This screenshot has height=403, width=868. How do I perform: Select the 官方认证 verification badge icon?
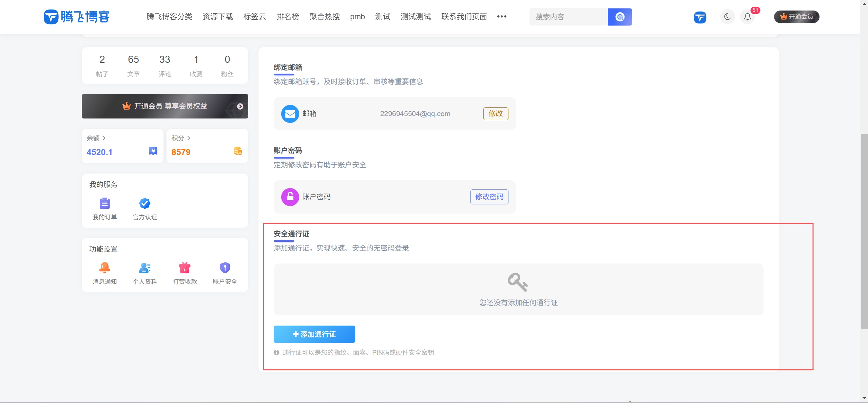pos(144,203)
